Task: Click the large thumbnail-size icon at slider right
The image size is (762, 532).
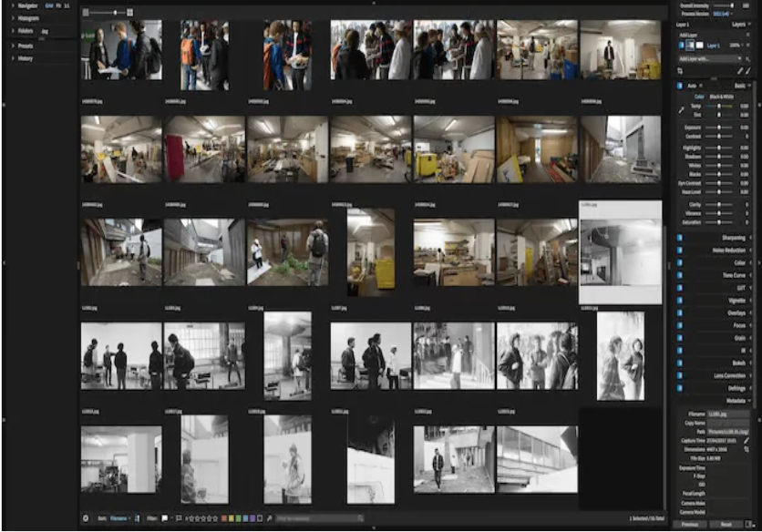Action: coord(129,12)
